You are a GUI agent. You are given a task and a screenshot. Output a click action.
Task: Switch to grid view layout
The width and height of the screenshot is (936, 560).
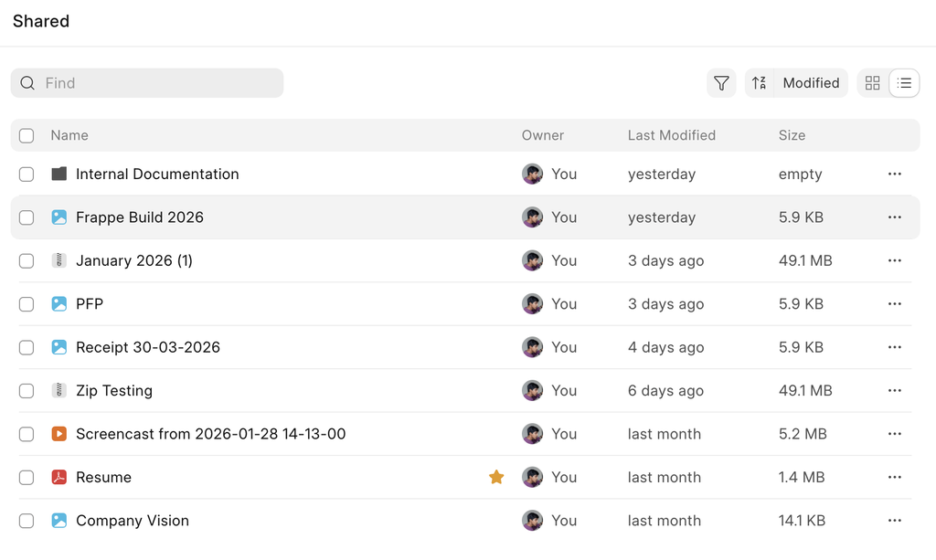873,83
